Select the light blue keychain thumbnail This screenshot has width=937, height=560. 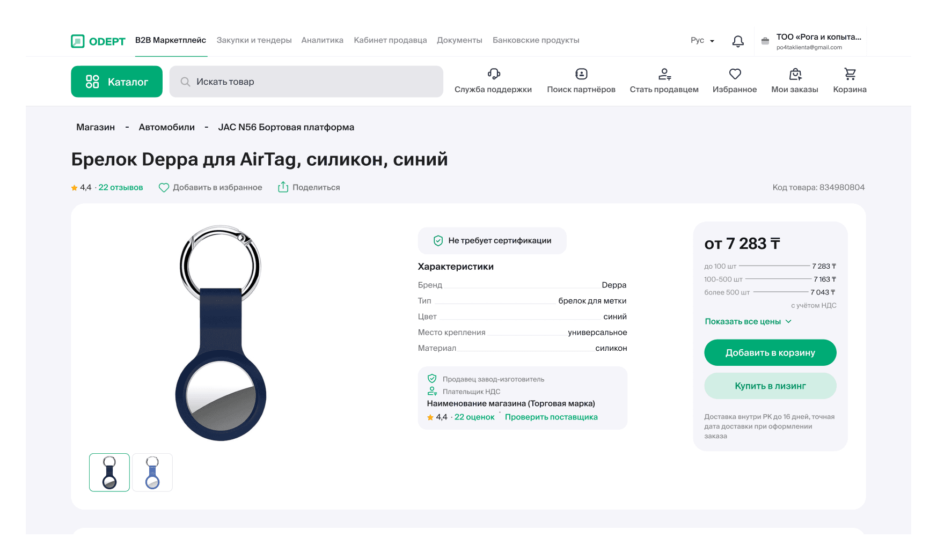point(152,473)
